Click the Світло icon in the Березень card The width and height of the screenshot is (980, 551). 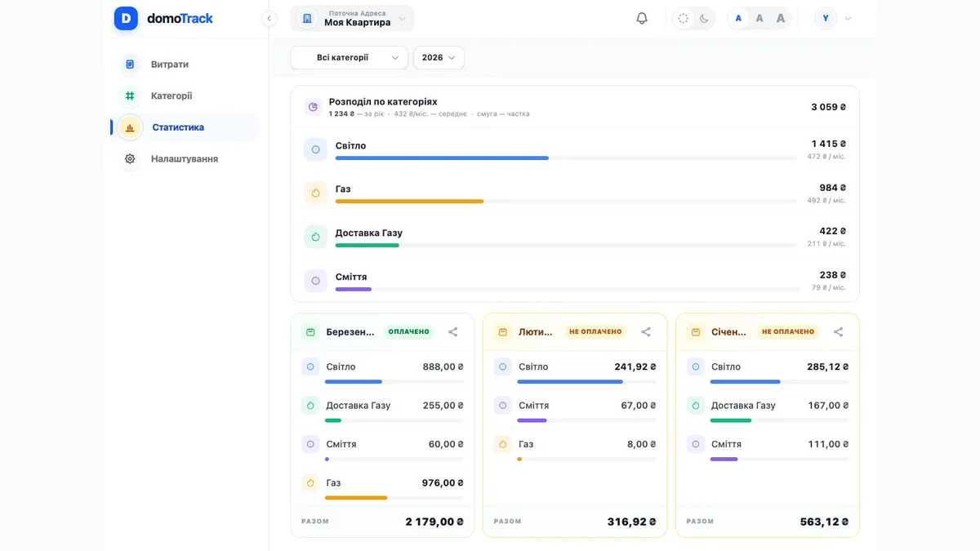click(x=310, y=367)
